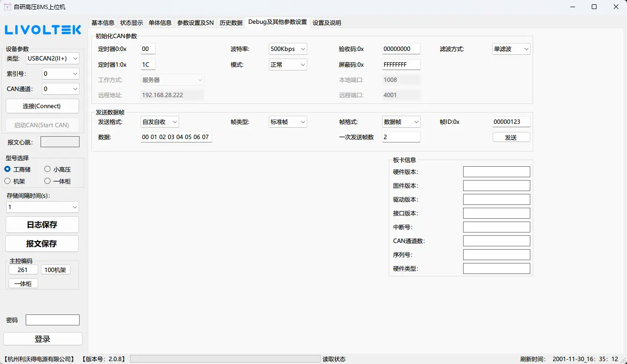Switch to the 单体信息 tab
Screen dimensions: 627x364
pyautogui.click(x=160, y=23)
